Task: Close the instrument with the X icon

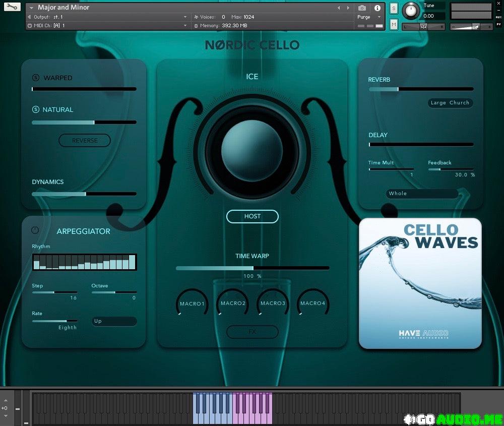Action: (499, 3)
